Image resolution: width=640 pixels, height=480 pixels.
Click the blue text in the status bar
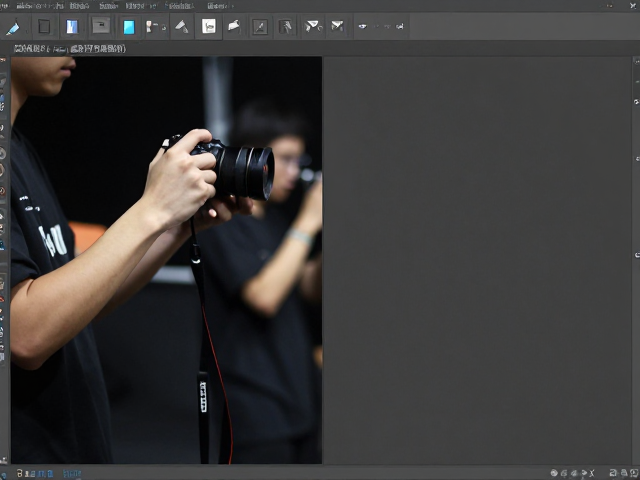pos(72,473)
